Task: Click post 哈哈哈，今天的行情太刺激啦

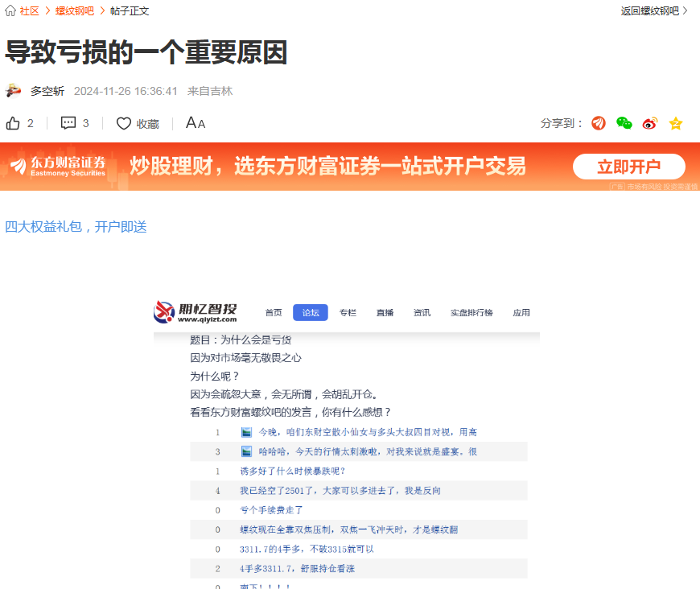Action: coord(368,452)
